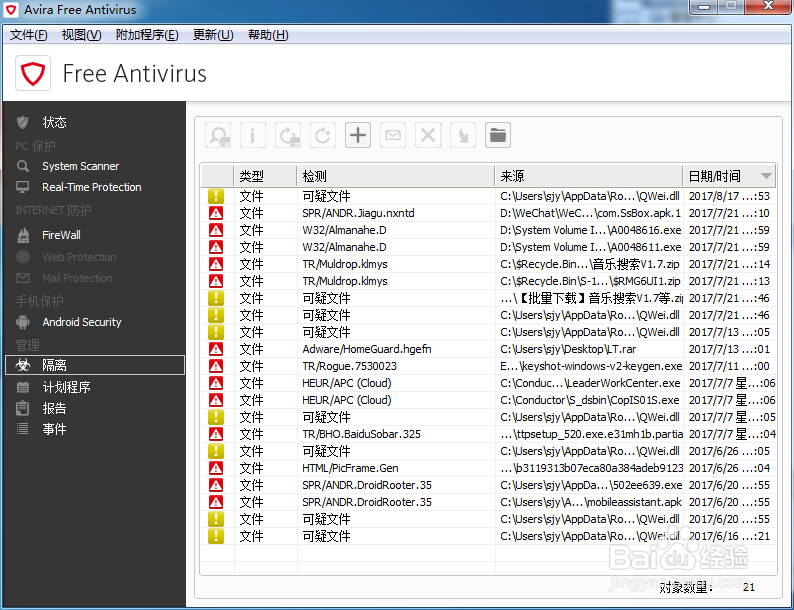Click the add file plus toolbar icon
Viewport: 794px width, 610px height.
[358, 135]
